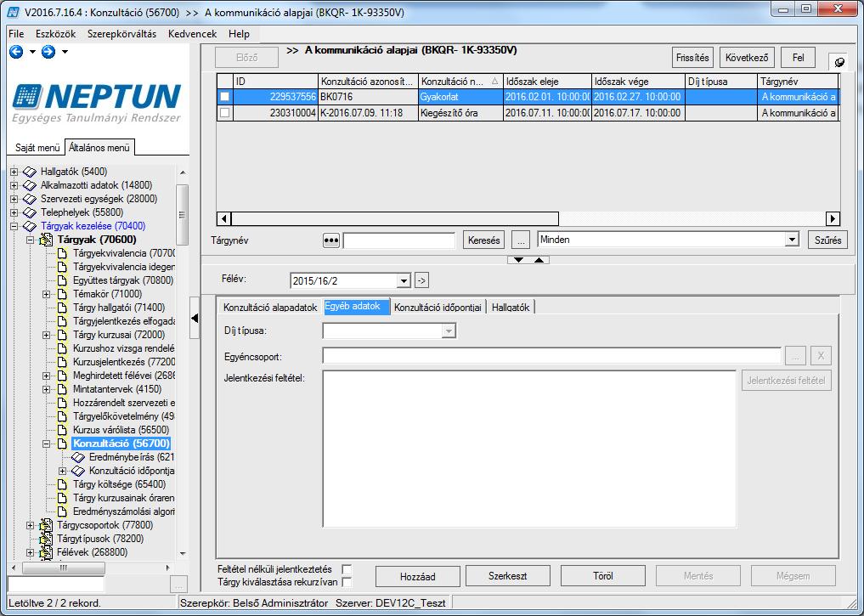
Task: Click the Következő button
Action: tap(747, 58)
